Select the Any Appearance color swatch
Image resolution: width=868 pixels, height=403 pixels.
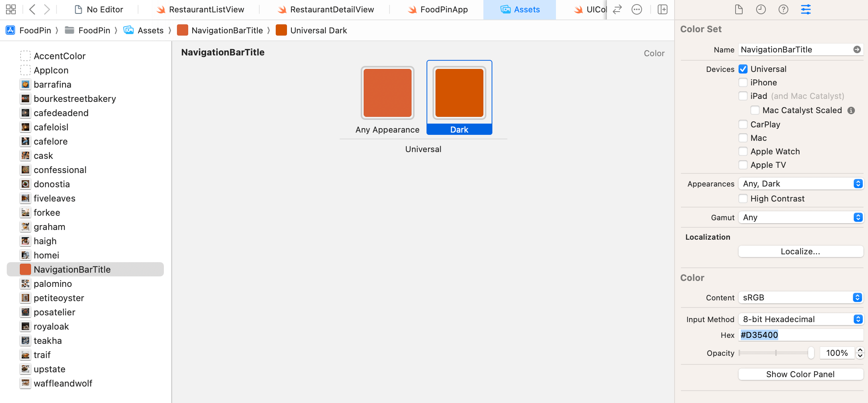387,93
